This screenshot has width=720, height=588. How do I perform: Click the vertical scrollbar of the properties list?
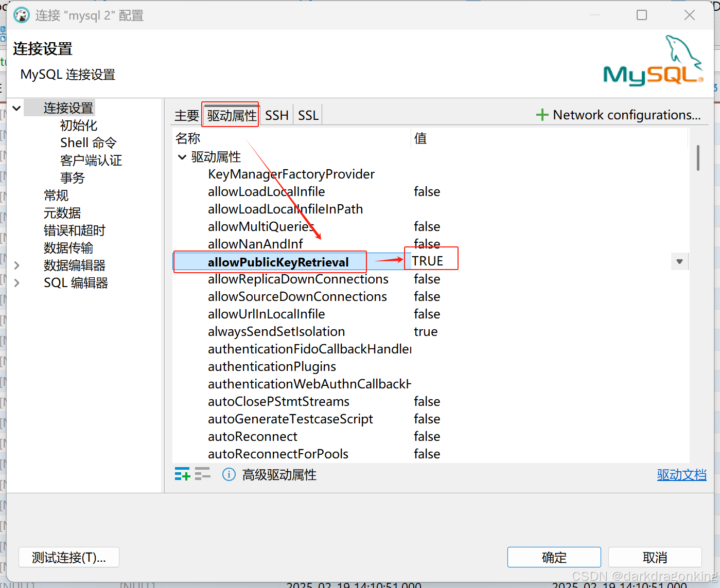click(x=698, y=158)
